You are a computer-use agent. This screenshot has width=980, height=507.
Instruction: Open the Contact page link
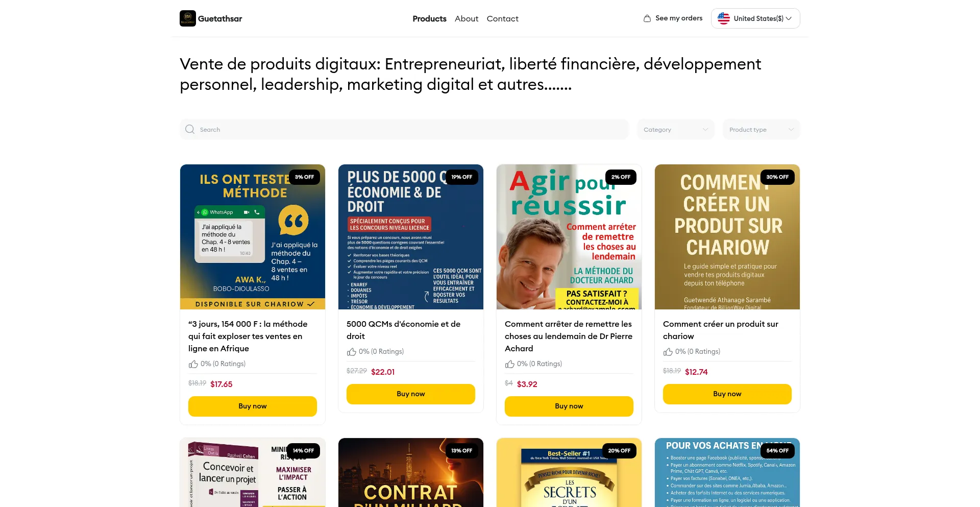click(502, 18)
